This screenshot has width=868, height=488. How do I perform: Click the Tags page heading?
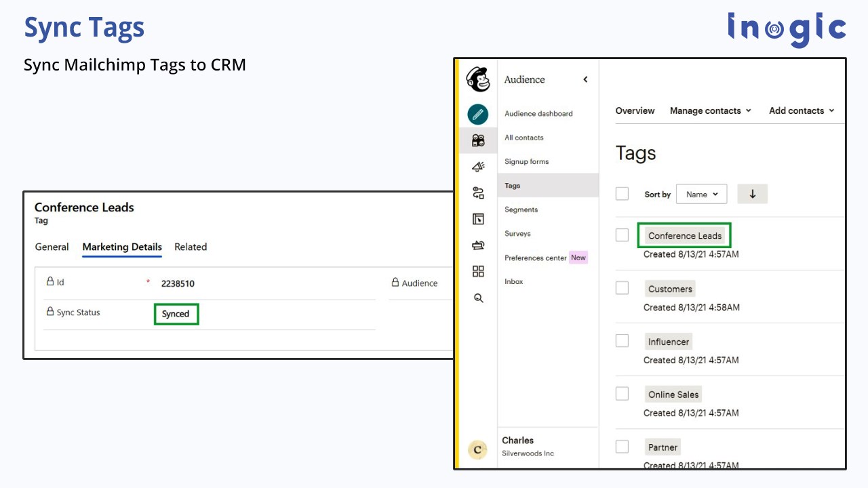point(635,152)
